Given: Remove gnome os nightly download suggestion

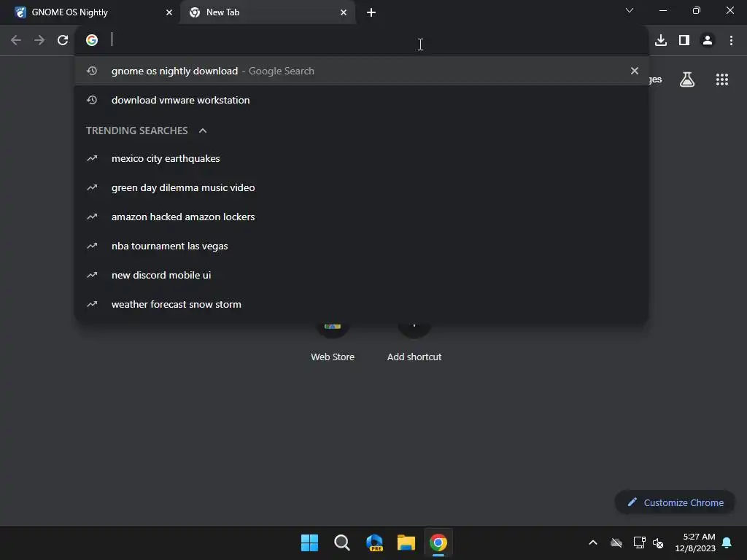Looking at the screenshot, I should (635, 71).
